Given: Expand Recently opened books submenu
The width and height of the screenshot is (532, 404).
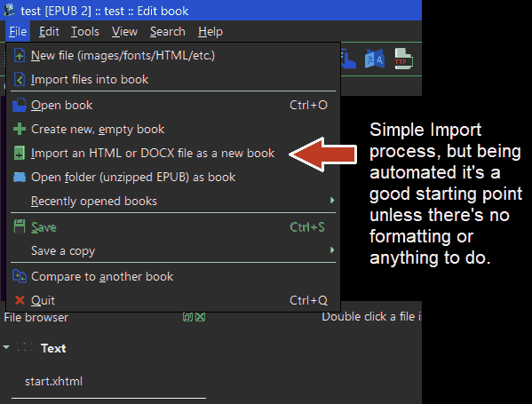Looking at the screenshot, I should (173, 202).
